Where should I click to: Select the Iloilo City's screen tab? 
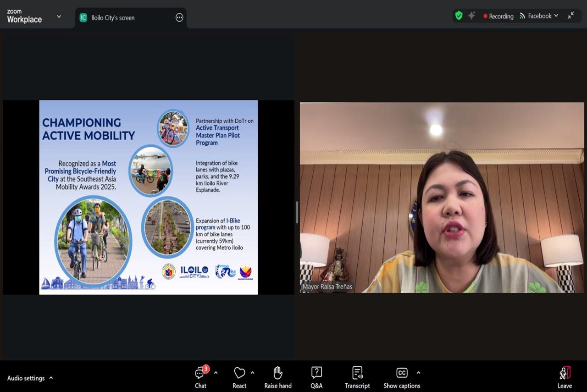tap(113, 18)
